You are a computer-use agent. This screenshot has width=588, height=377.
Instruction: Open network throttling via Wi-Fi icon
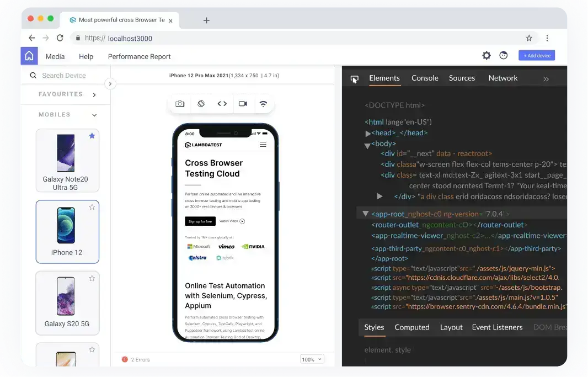pos(263,104)
